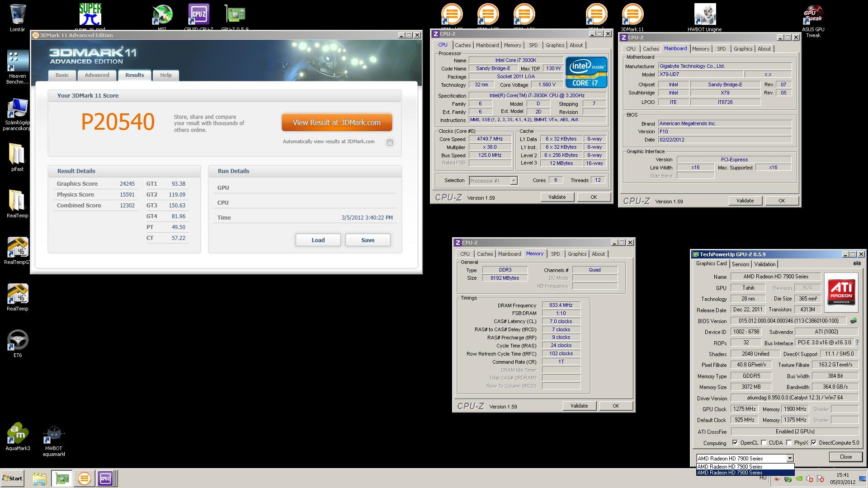Open the GPU selector dropdown arrow in GPU-Z
This screenshot has width=868, height=488.
[789, 458]
